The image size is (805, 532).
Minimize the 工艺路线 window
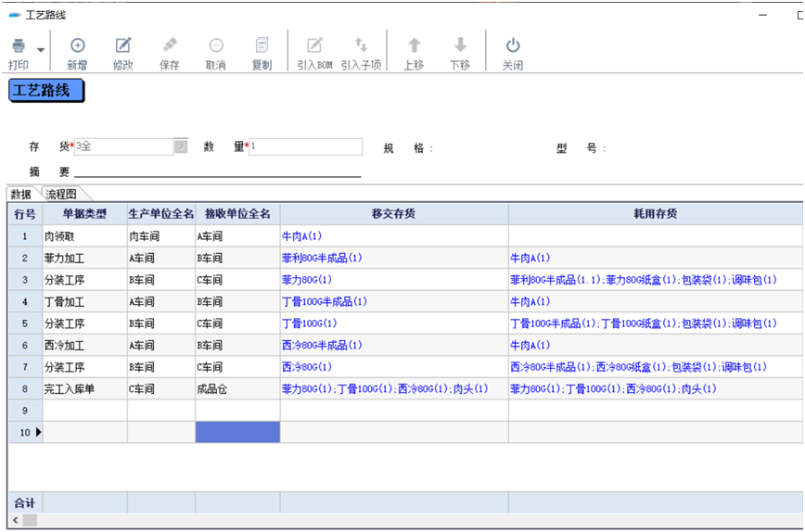pos(763,15)
